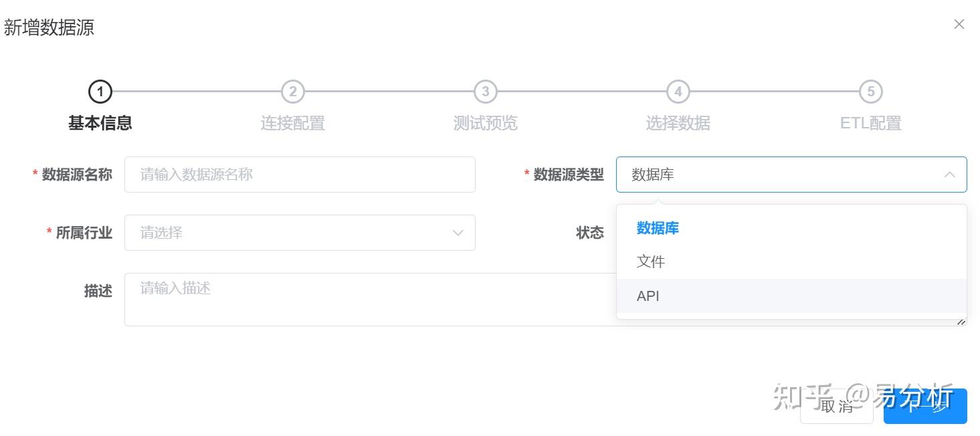Click the 数据源名称 input field
980x436 pixels.
click(300, 175)
